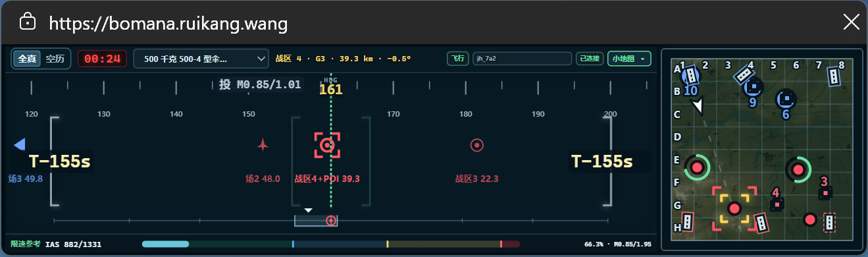Viewport: 868px width, 257px height.
Task: Click red dashed airfield icon bottom right
Action: point(830,222)
